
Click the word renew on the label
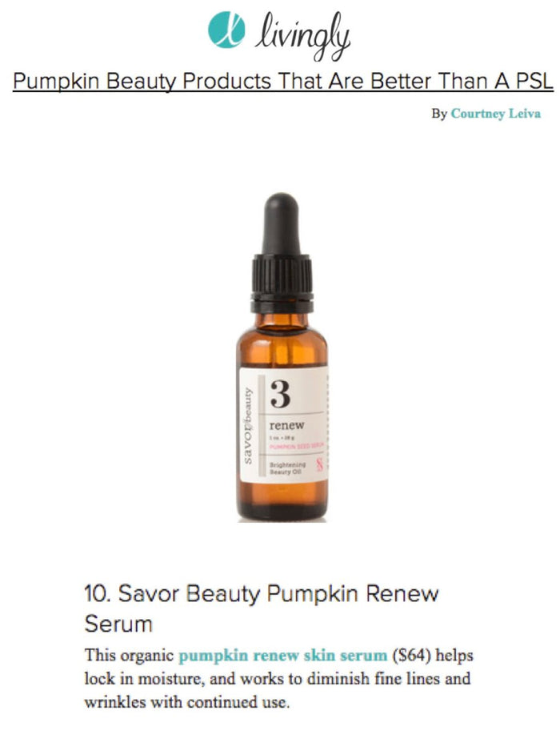point(286,425)
